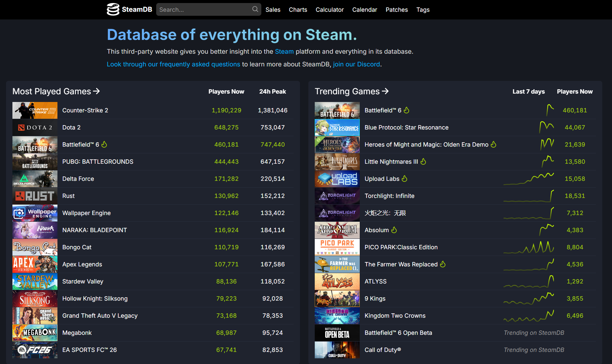Click the flame icon beside Little Nightmares III

coord(423,161)
